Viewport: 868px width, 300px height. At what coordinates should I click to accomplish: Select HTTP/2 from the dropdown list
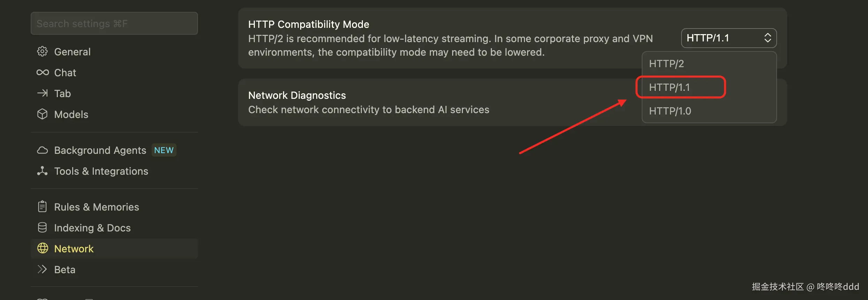tap(666, 64)
